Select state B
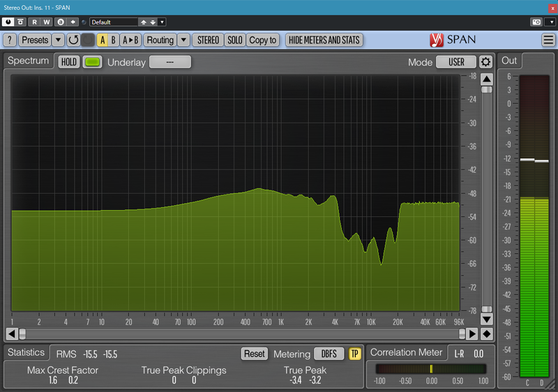The height and width of the screenshot is (392, 558). [x=113, y=40]
